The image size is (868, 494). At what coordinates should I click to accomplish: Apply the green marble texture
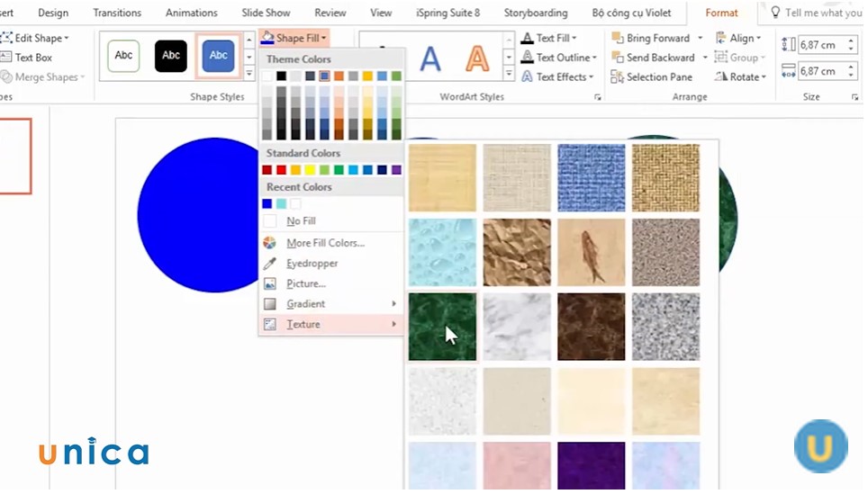442,327
